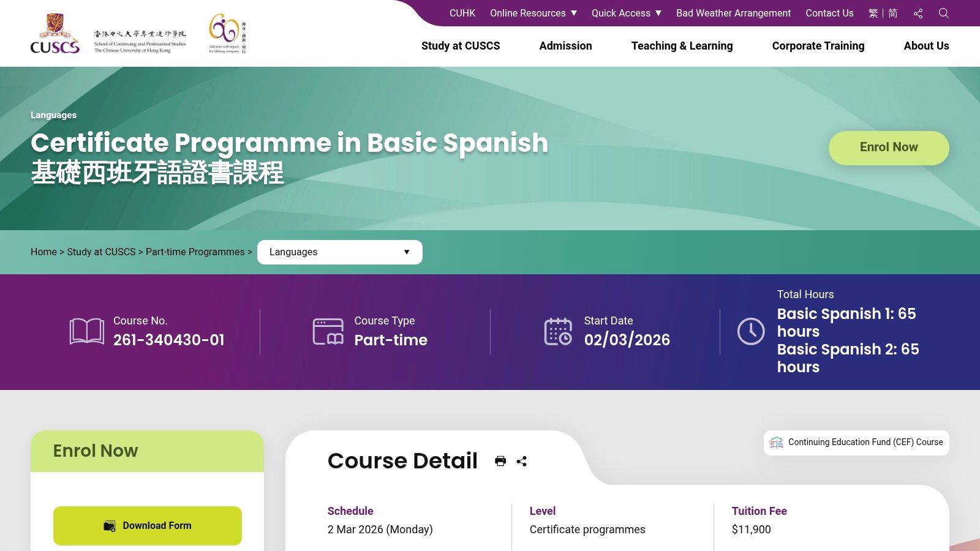Open the Teaching & Learning menu

pyautogui.click(x=682, y=46)
